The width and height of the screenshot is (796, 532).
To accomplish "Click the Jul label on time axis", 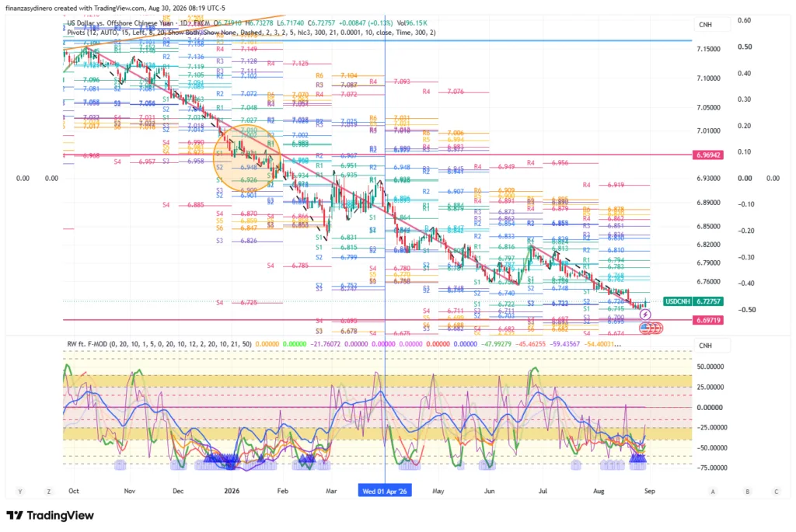I will [543, 491].
